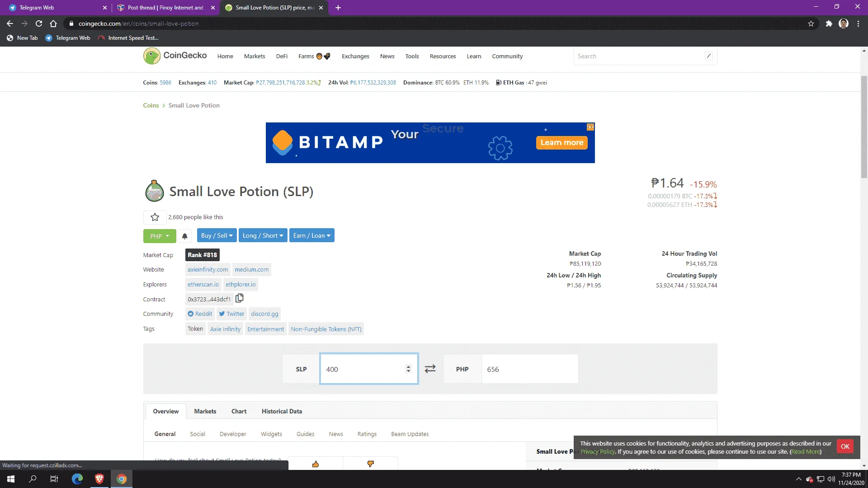Open the discord.gg community link

click(x=264, y=314)
